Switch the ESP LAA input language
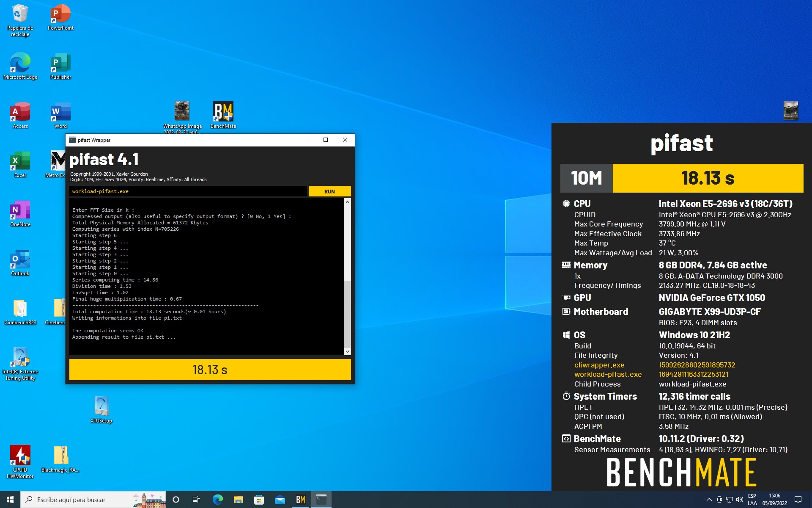The height and width of the screenshot is (508, 812). pos(752,500)
